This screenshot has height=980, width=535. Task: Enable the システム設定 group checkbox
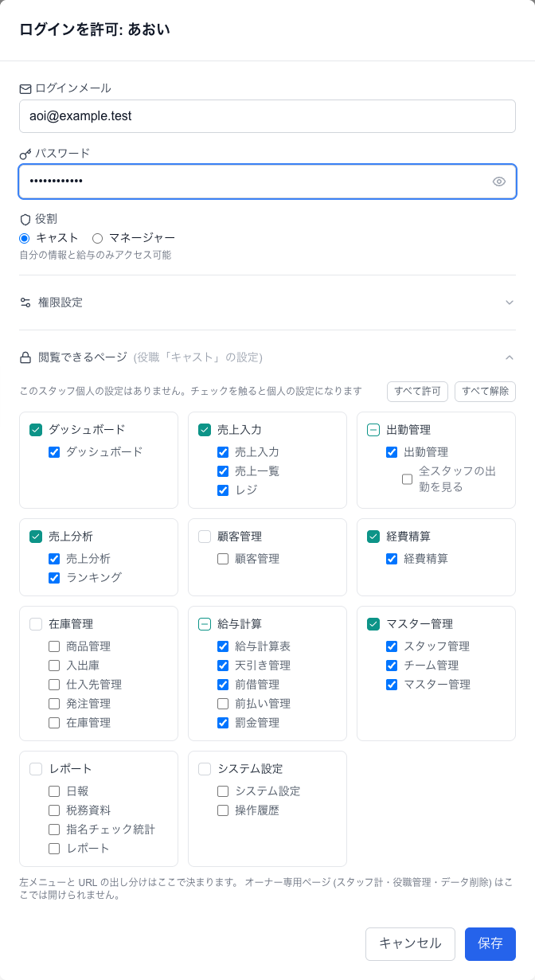205,769
